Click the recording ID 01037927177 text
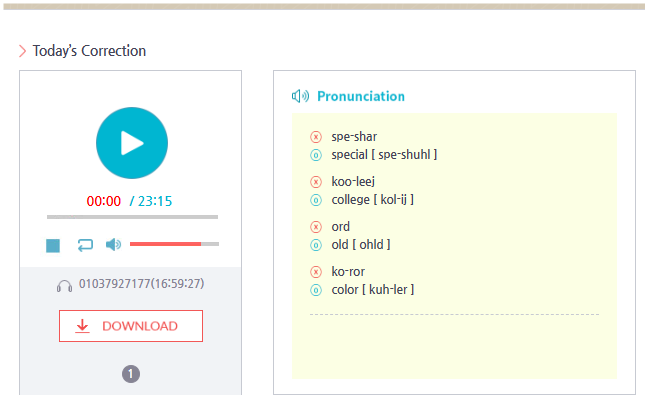 141,284
